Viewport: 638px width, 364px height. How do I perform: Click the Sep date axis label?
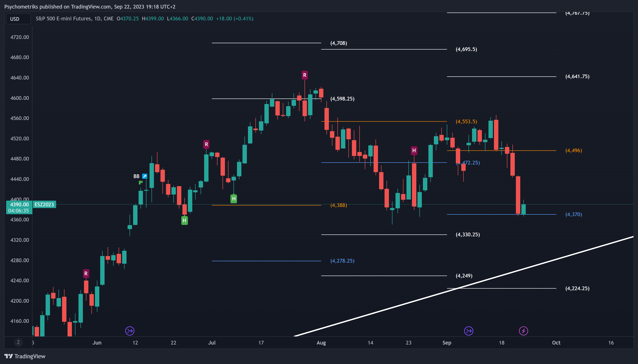(x=447, y=343)
